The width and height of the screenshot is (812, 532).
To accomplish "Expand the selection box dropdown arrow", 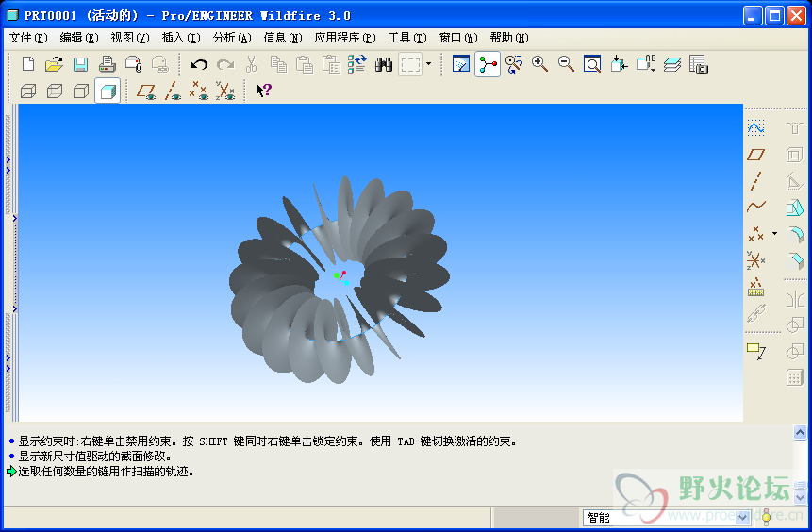I will (x=428, y=64).
